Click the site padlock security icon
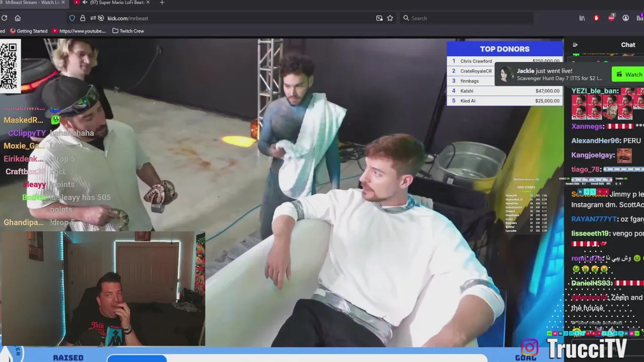 [83, 18]
